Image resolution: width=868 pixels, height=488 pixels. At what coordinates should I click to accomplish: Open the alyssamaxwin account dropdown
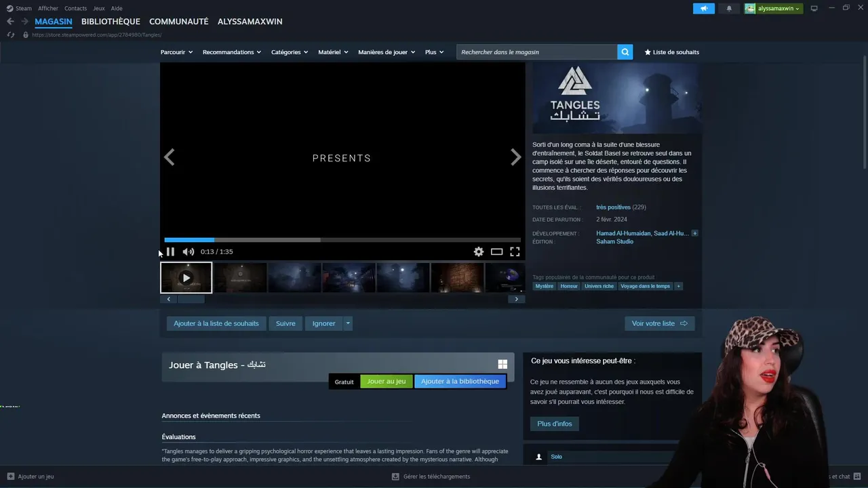pyautogui.click(x=773, y=8)
